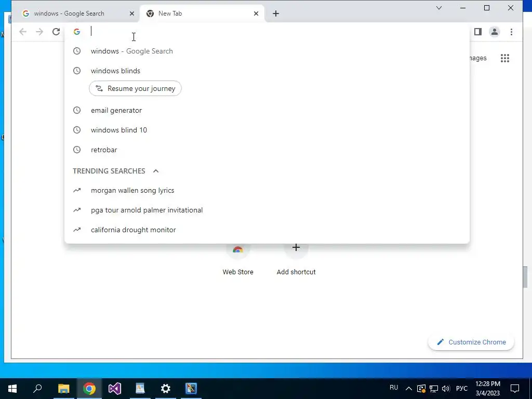Screen dimensions: 532x399
Task: Choose california drought monitor trend
Action: tap(267, 230)
